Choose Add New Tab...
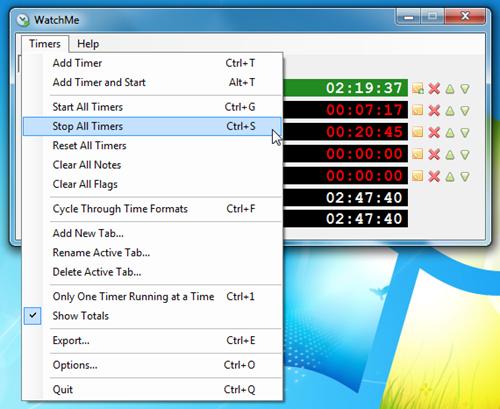500x409 pixels. click(153, 233)
